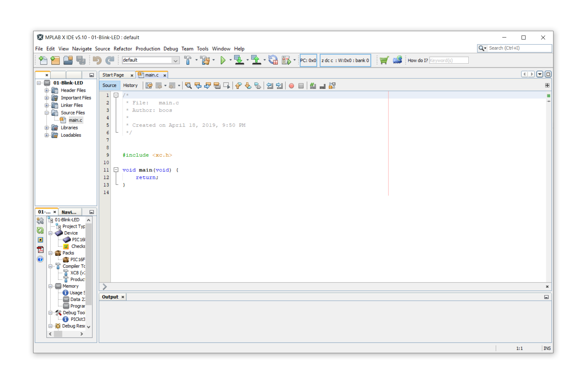Expand the Header Files folder
The width and height of the screenshot is (588, 386).
(47, 90)
